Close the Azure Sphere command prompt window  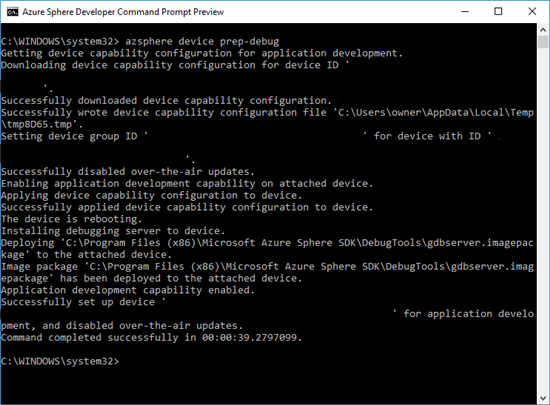(x=532, y=12)
